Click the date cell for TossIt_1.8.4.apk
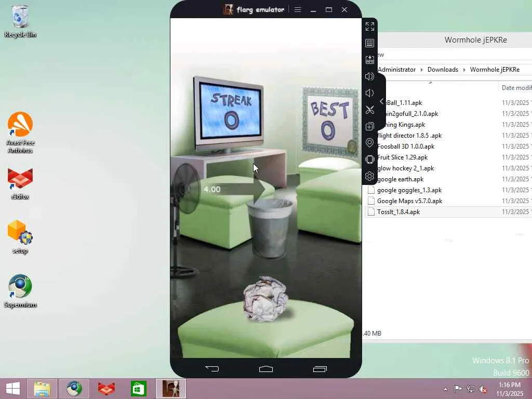This screenshot has width=532, height=399. [516, 212]
